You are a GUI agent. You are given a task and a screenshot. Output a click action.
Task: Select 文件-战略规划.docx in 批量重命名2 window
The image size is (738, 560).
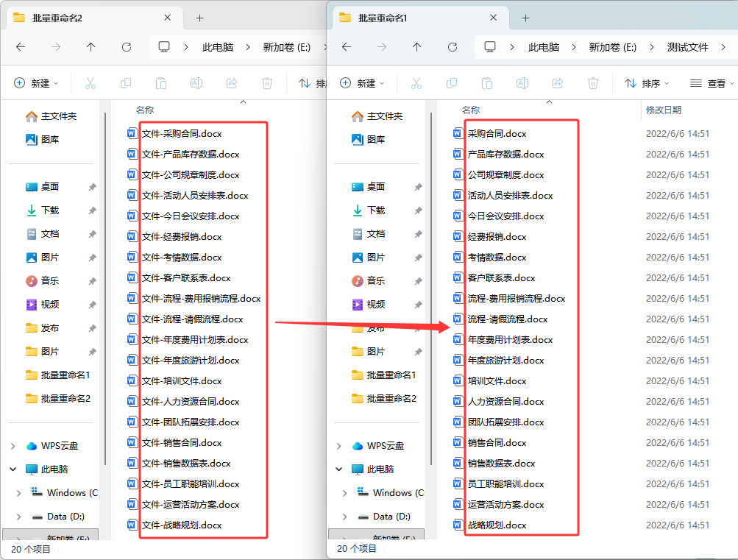[x=182, y=525]
